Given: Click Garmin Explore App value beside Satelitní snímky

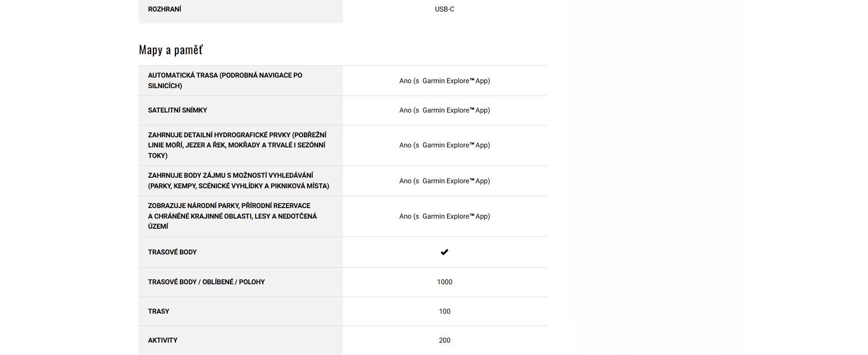Looking at the screenshot, I should click(444, 110).
